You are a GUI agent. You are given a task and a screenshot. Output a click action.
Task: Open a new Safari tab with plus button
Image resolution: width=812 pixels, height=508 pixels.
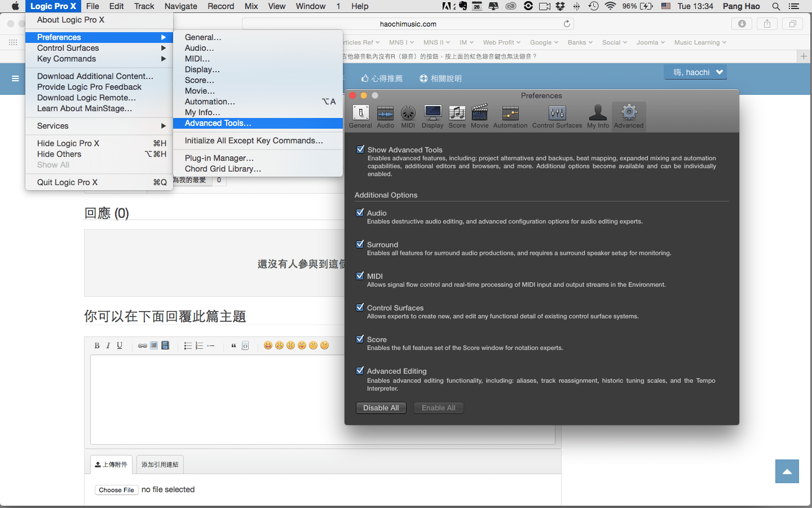coord(804,56)
